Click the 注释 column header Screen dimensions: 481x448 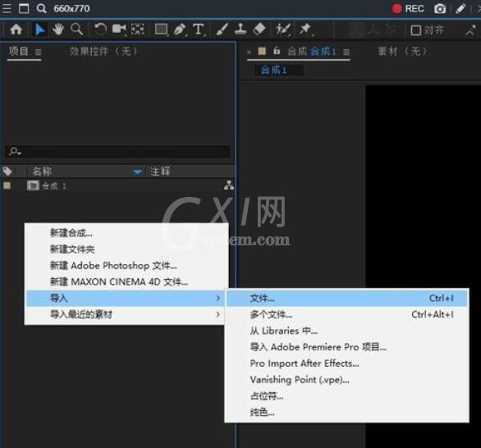160,171
